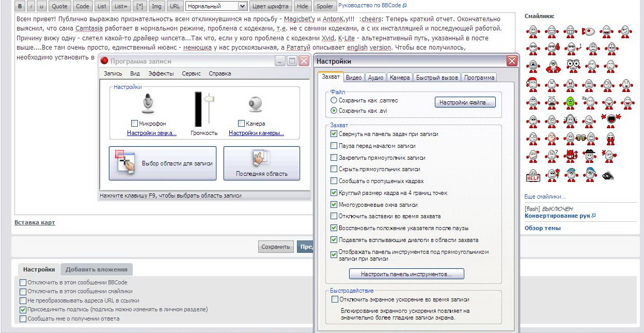Insert the smiley with headphones
This screenshot has height=333, width=644.
coord(570,120)
